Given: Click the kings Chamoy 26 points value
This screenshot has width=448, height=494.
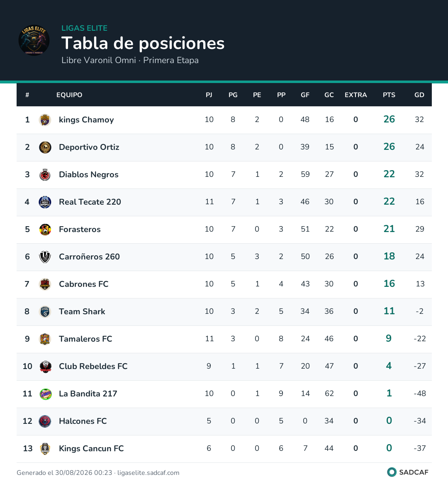Looking at the screenshot, I should pyautogui.click(x=389, y=119).
